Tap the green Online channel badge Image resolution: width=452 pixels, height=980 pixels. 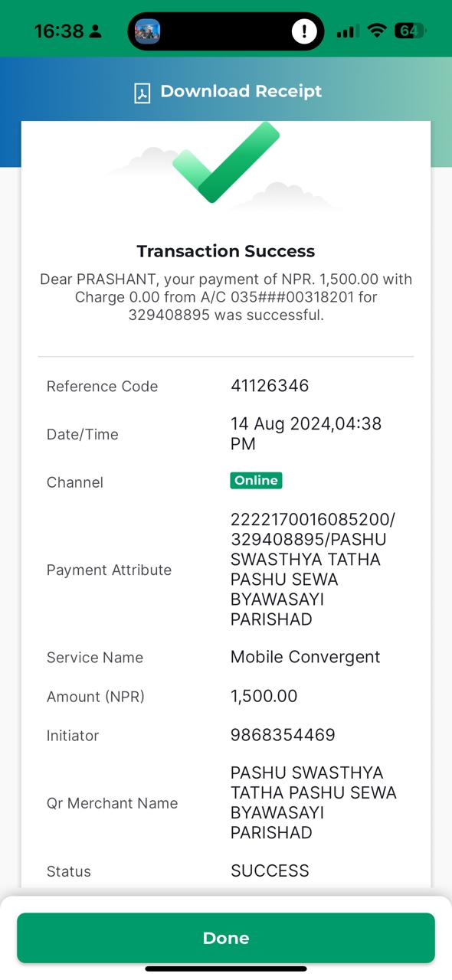point(257,480)
